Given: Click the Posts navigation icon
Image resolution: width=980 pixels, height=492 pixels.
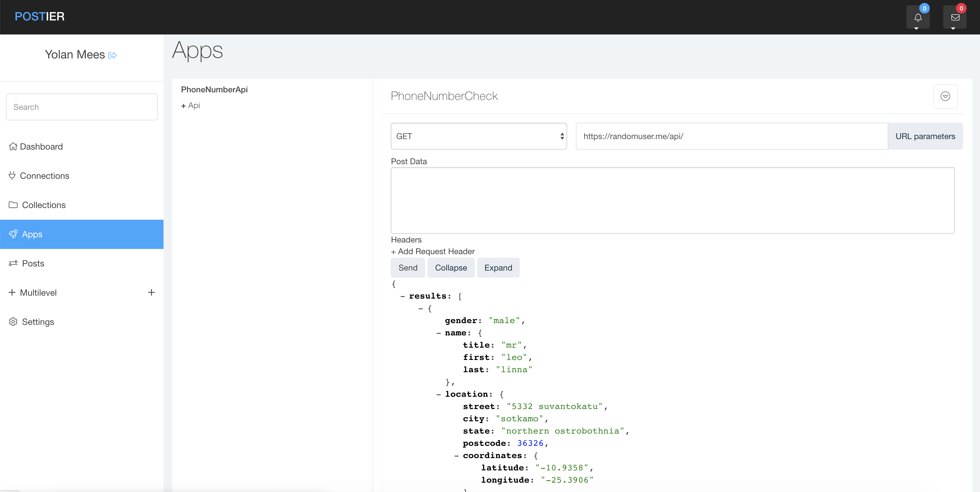Looking at the screenshot, I should coord(13,263).
